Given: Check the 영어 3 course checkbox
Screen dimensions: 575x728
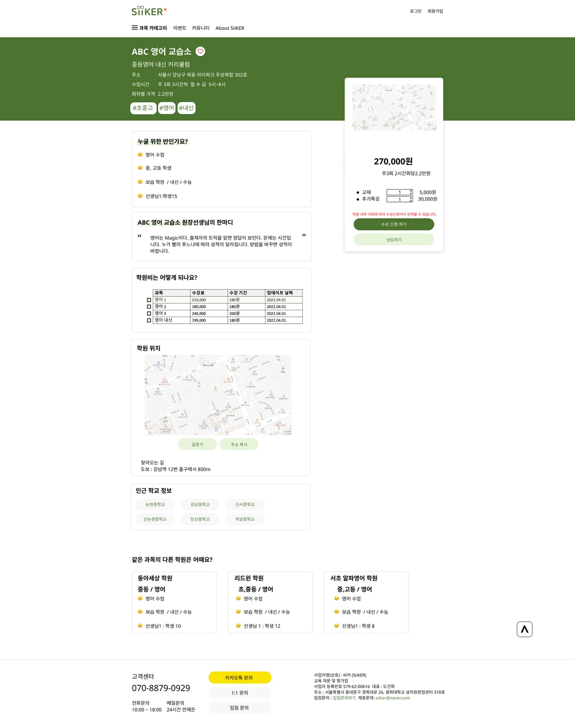Looking at the screenshot, I should click(149, 314).
